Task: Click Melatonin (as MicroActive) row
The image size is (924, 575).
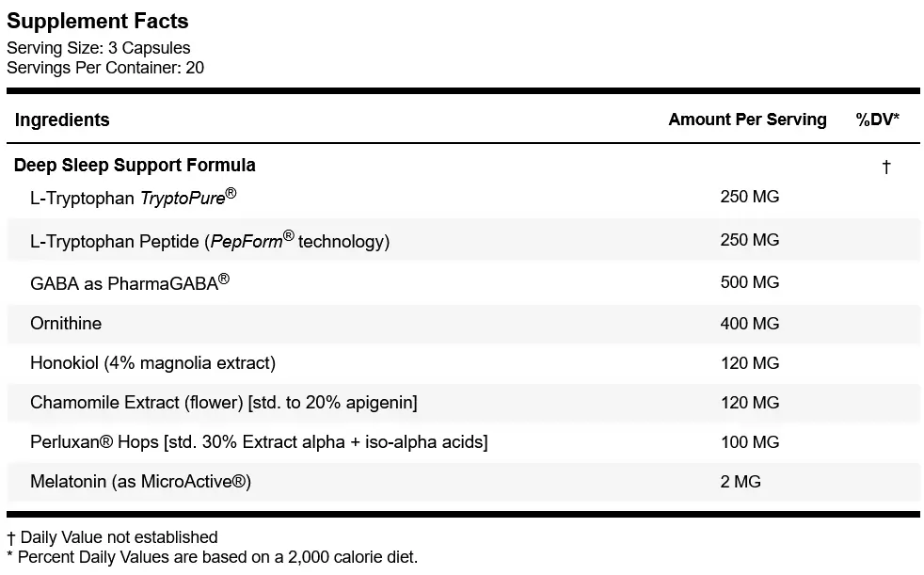Action: (x=463, y=482)
